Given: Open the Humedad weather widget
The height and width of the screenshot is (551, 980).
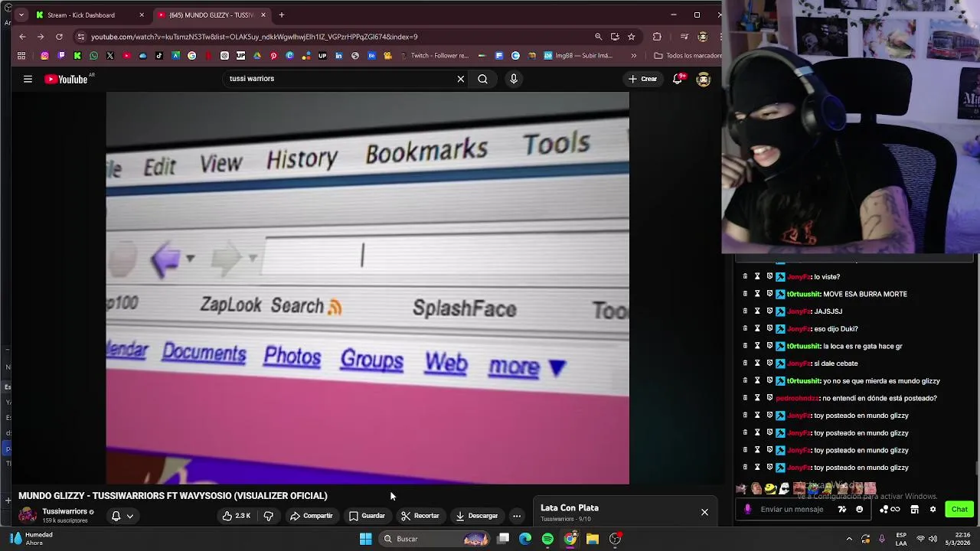Looking at the screenshot, I should pos(31,539).
